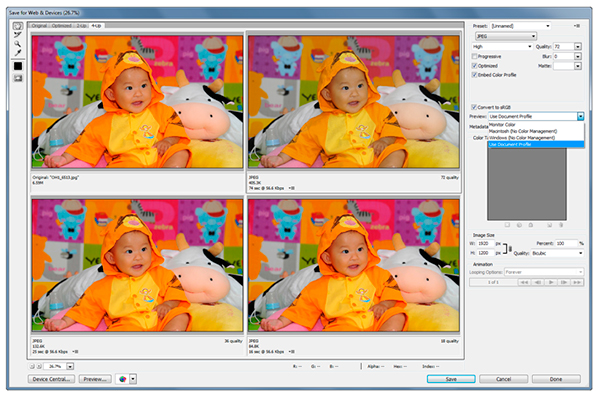Image resolution: width=600 pixels, height=398 pixels.
Task: Switch to the 4-Up tab
Action: click(x=96, y=26)
